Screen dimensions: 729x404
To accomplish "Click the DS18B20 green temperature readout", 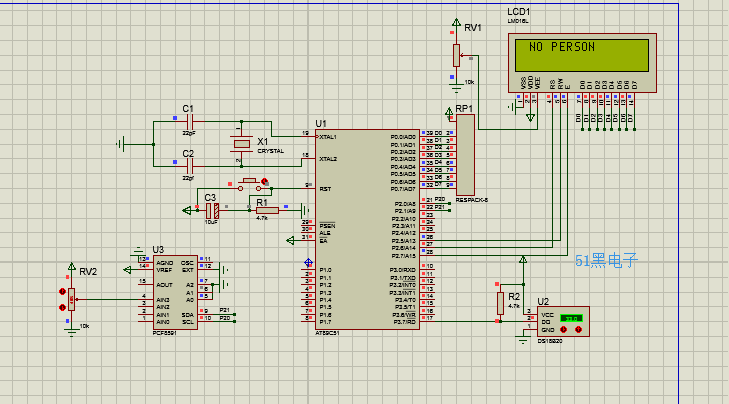I will (571, 318).
